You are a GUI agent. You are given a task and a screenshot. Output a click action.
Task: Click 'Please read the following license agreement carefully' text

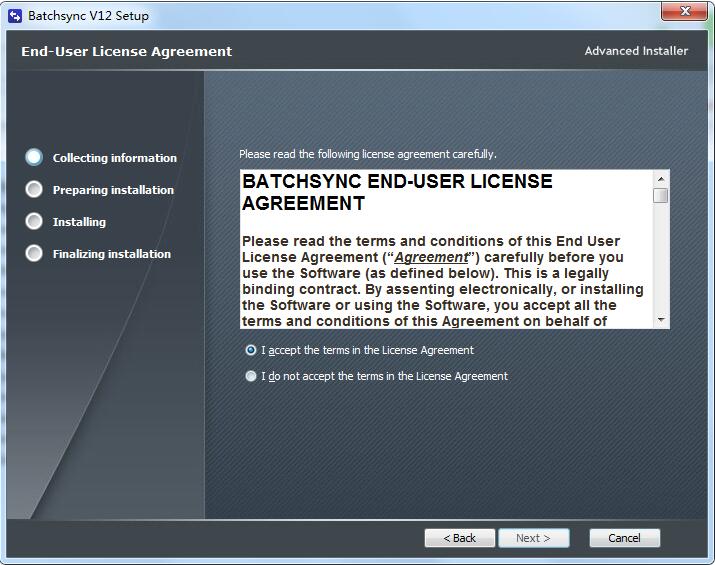click(x=368, y=154)
